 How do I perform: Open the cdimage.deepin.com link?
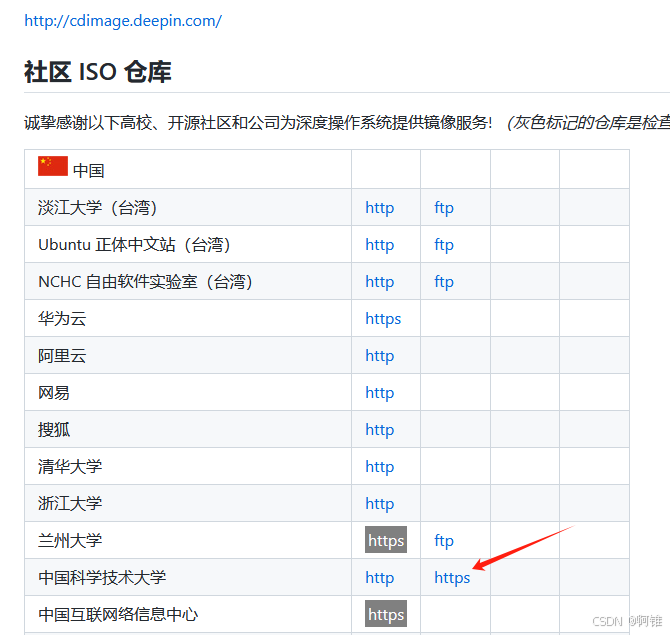point(123,21)
